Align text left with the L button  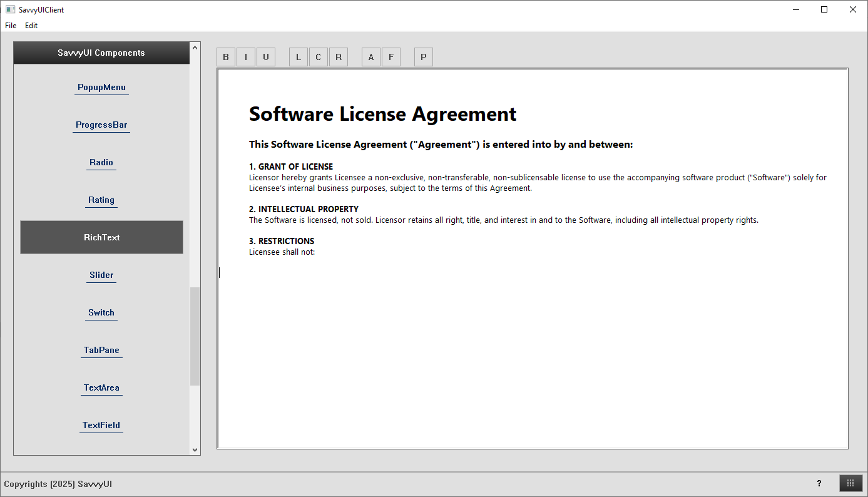click(x=299, y=58)
